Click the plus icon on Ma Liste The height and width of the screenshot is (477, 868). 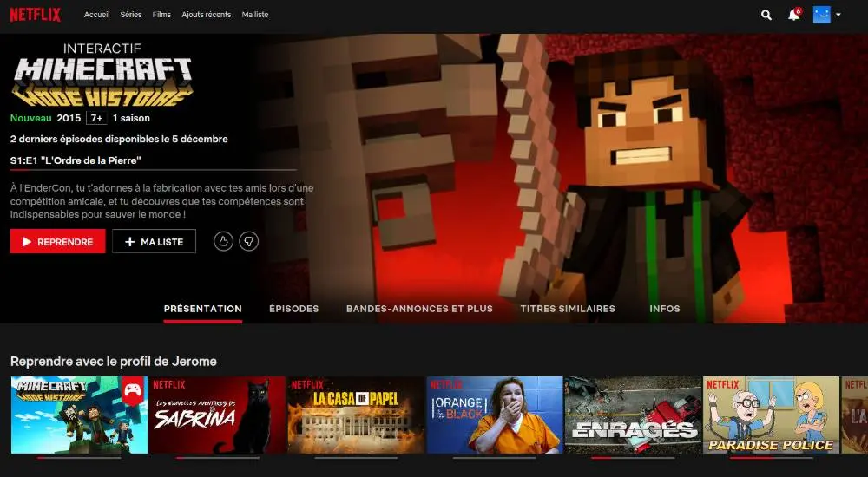point(130,242)
